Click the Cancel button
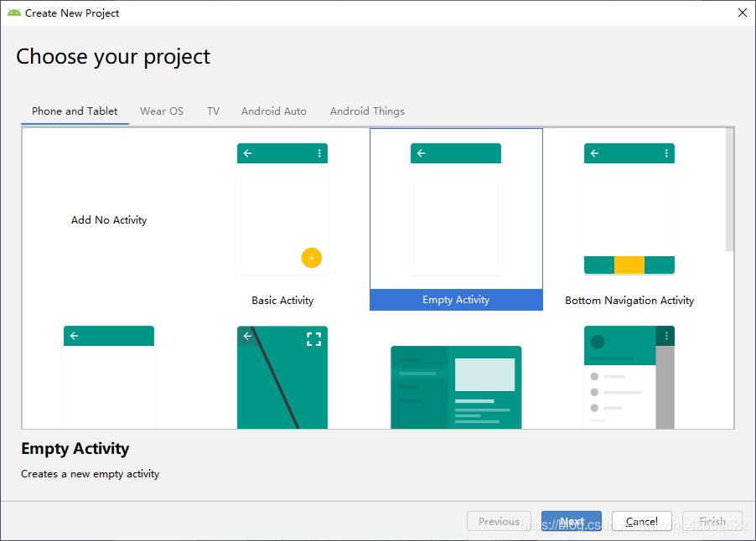The width and height of the screenshot is (756, 541). pos(642,521)
